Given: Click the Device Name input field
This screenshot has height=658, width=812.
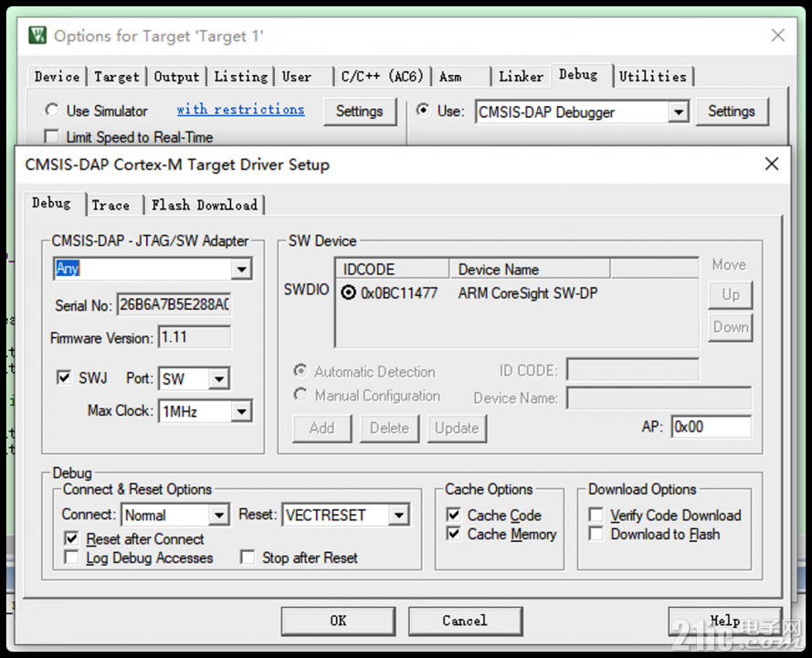Looking at the screenshot, I should [x=659, y=398].
